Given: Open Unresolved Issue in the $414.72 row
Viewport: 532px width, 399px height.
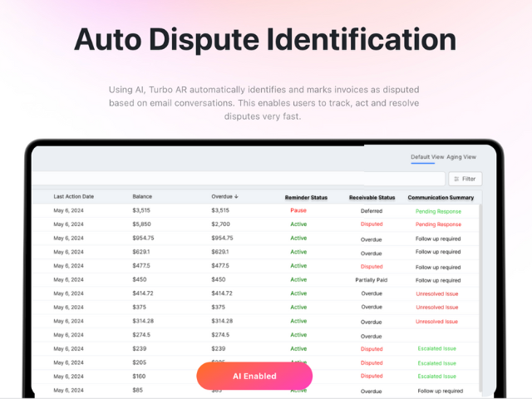Looking at the screenshot, I should (437, 293).
